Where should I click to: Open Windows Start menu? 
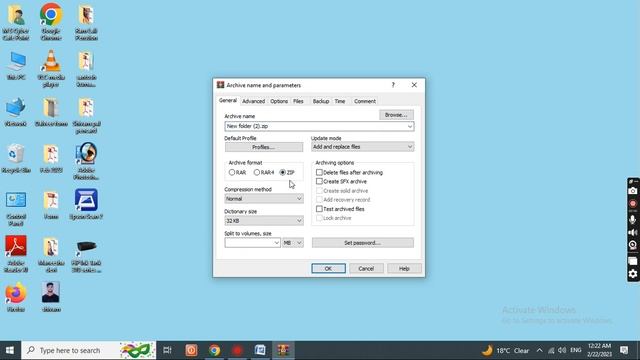click(x=10, y=350)
